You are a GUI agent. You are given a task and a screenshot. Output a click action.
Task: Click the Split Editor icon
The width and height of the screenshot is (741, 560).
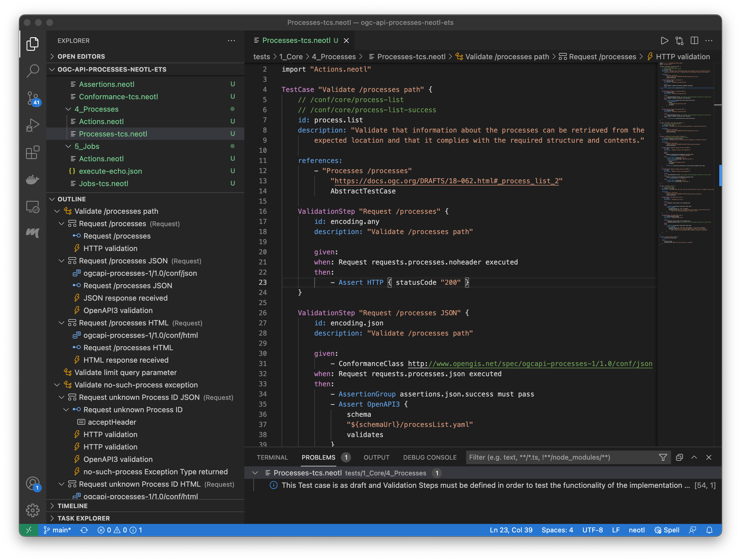pyautogui.click(x=694, y=40)
